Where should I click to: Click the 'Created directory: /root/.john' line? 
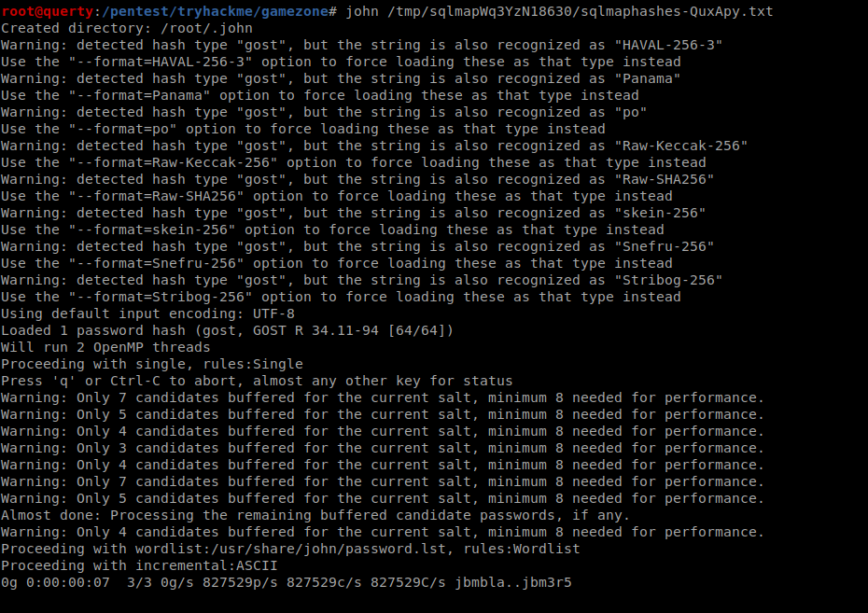[127, 28]
